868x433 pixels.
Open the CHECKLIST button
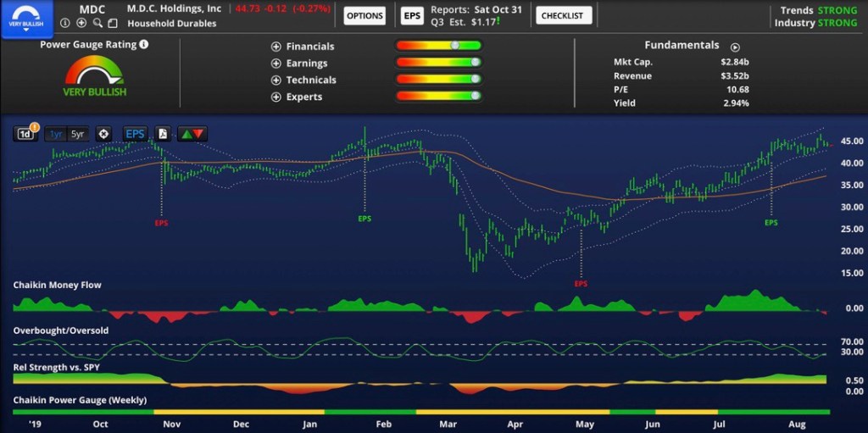pos(563,15)
